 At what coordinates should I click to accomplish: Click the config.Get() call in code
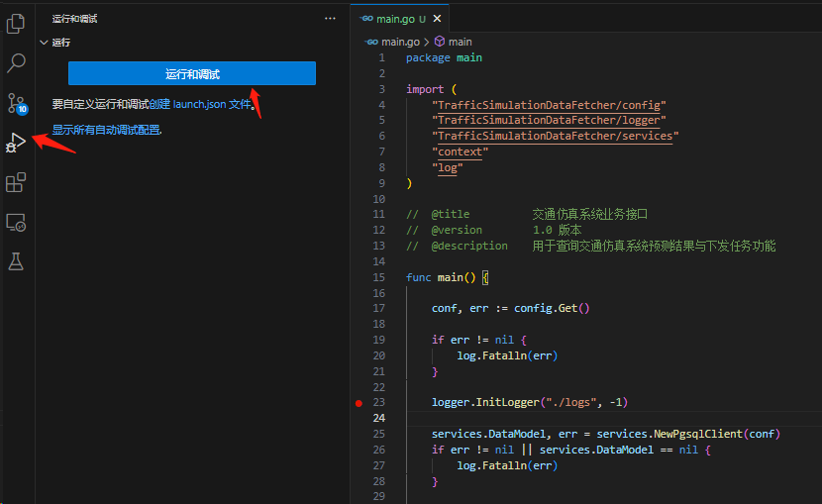click(x=551, y=308)
